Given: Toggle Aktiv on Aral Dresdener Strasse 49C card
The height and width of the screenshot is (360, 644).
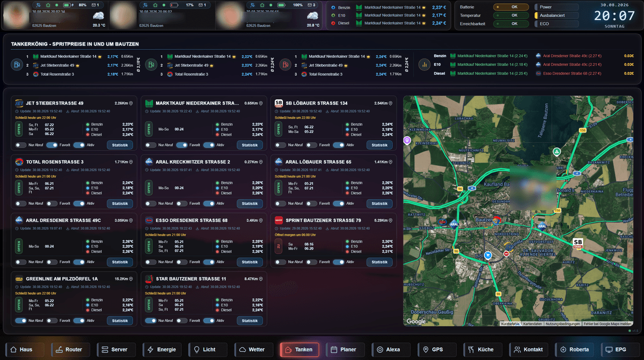Looking at the screenshot, I should coord(79,262).
